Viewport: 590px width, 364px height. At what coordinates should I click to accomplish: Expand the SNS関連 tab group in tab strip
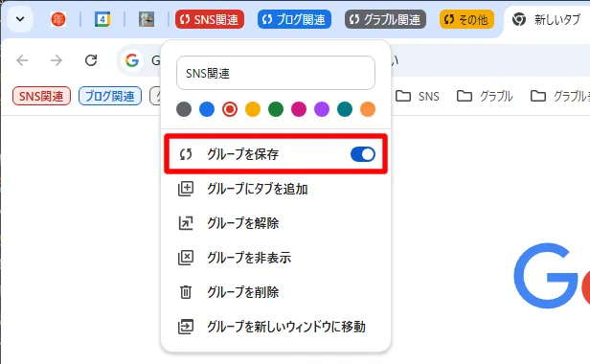(210, 19)
